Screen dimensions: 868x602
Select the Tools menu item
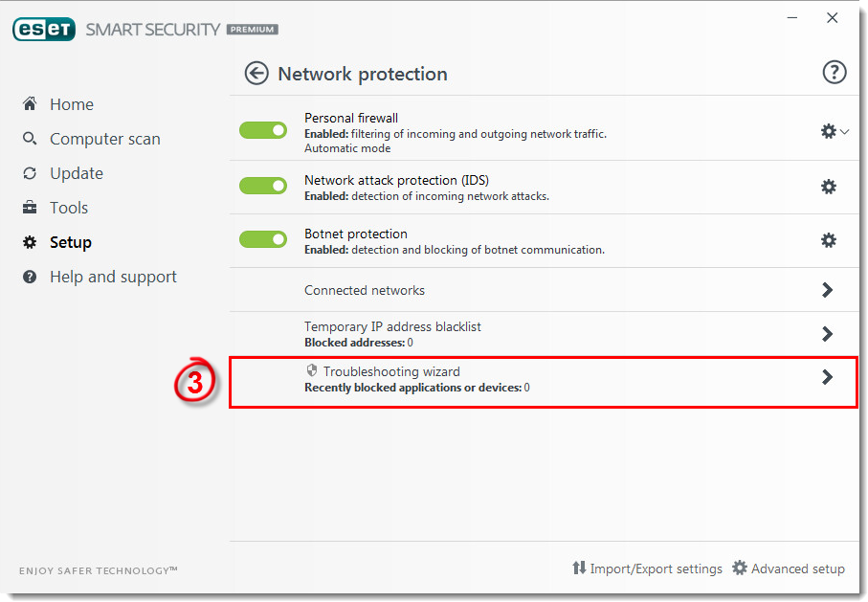click(68, 208)
